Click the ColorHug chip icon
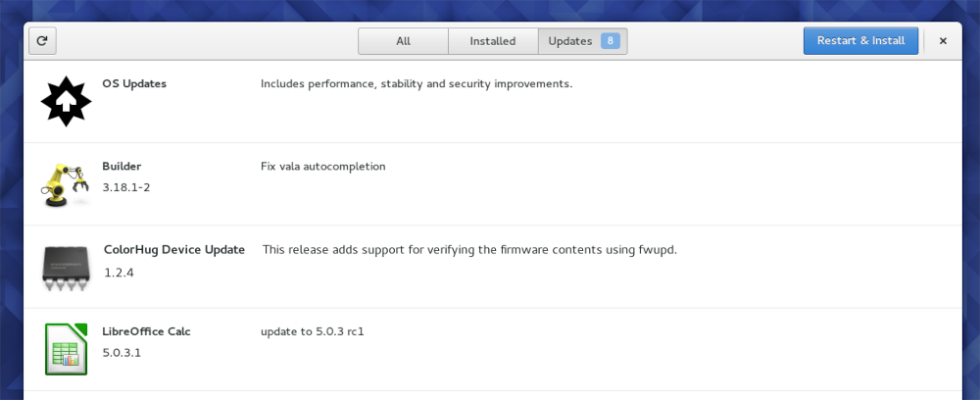This screenshot has height=400, width=980. pos(67,268)
